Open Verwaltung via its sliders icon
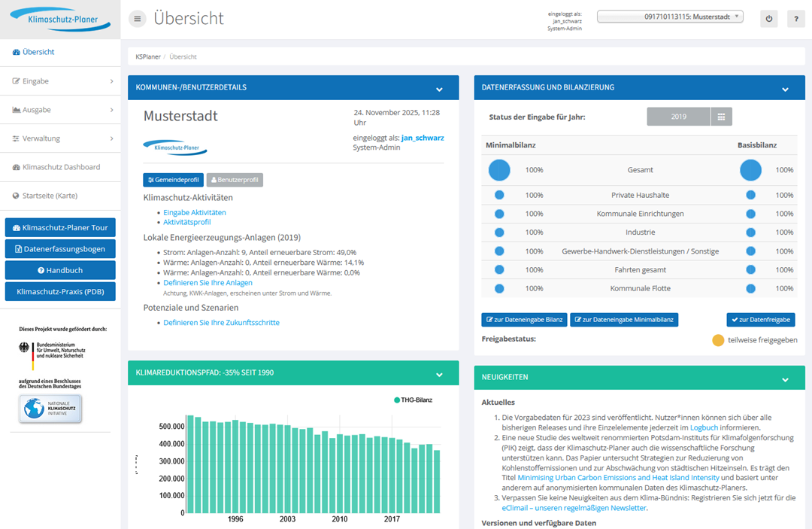Screen dimensions: 812x529 click(x=17, y=138)
